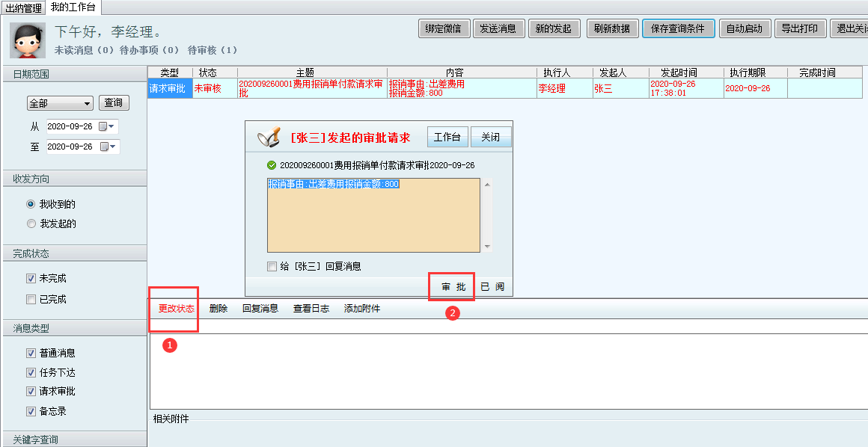The image size is (868, 447).
Task: Expand the 全部 date range dropdown
Action: [x=88, y=104]
